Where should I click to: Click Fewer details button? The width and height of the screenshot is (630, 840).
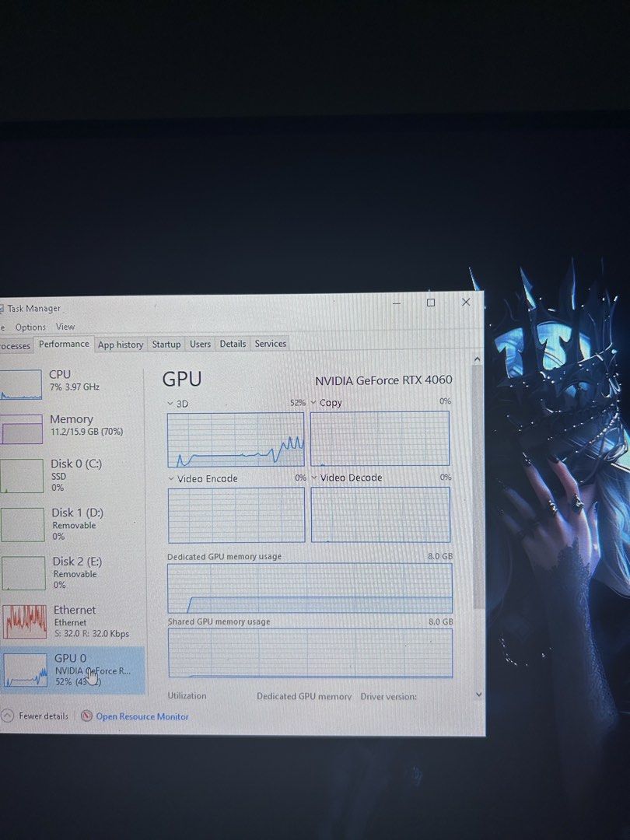click(35, 716)
